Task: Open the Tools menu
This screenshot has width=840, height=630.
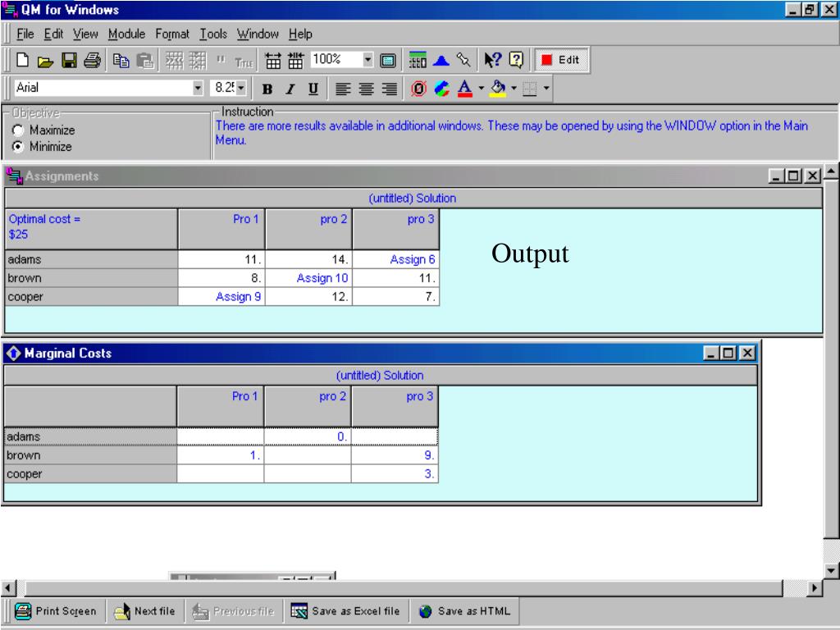Action: click(213, 34)
